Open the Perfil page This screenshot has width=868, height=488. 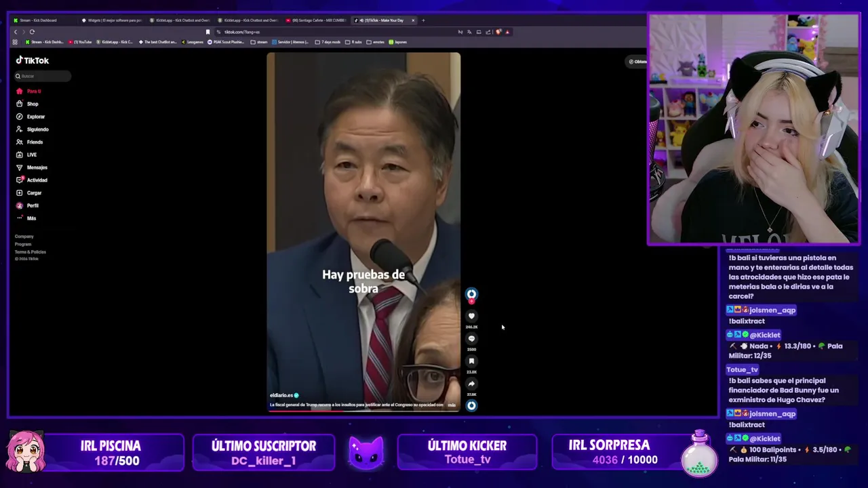pyautogui.click(x=28, y=205)
